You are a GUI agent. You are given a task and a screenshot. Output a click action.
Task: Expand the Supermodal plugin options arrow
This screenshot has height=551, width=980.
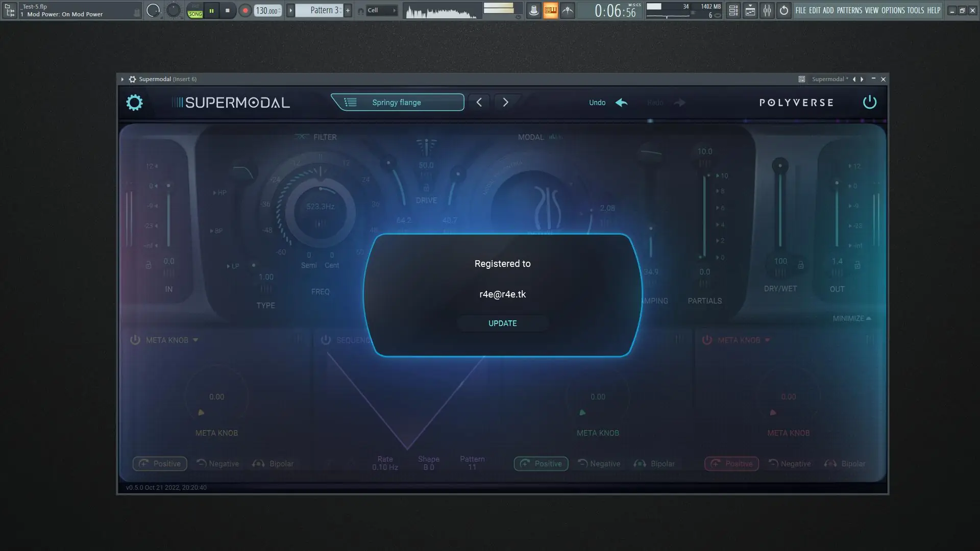[x=122, y=79]
